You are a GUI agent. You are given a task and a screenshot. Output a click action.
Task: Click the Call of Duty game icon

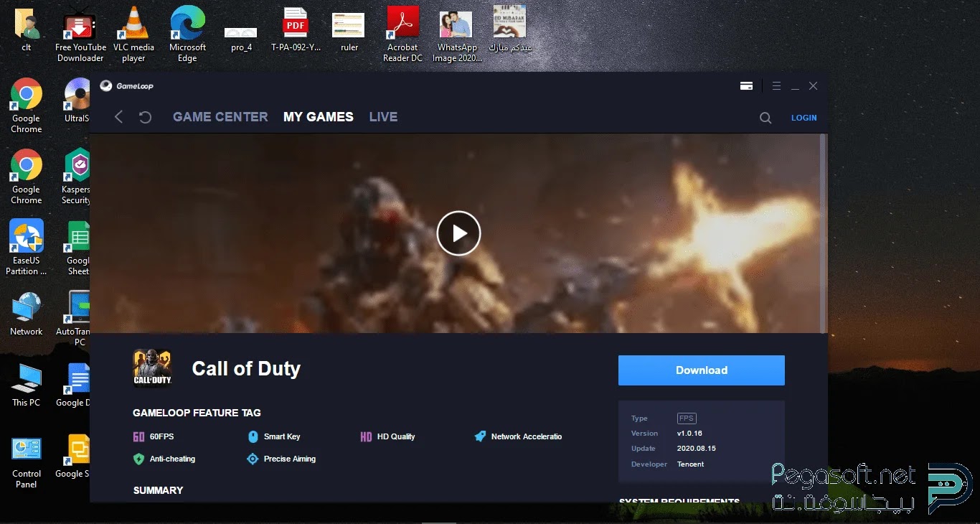pyautogui.click(x=152, y=368)
